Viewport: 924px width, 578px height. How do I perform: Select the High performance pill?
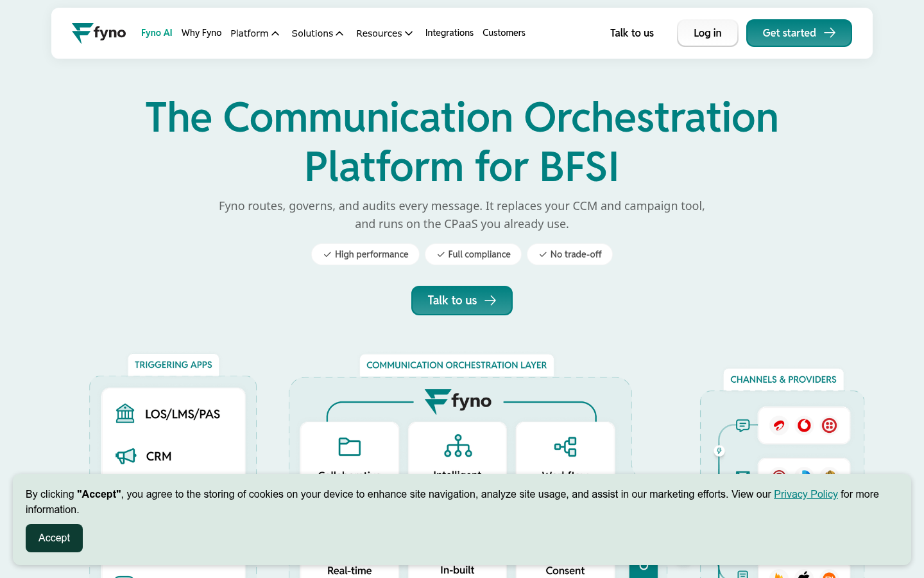[366, 254]
